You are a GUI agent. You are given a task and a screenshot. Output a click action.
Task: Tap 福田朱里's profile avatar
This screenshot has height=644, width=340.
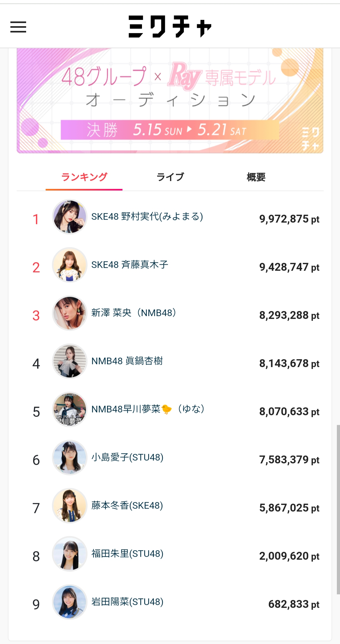click(x=70, y=554)
